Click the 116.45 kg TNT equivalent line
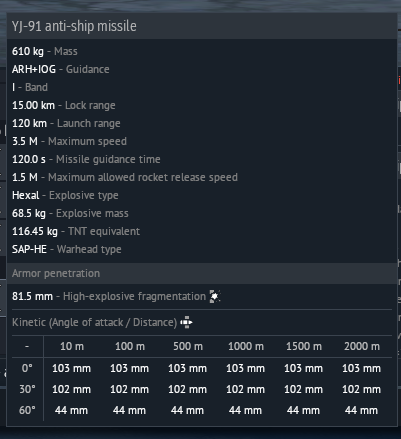This screenshot has height=439, width=401. click(76, 231)
